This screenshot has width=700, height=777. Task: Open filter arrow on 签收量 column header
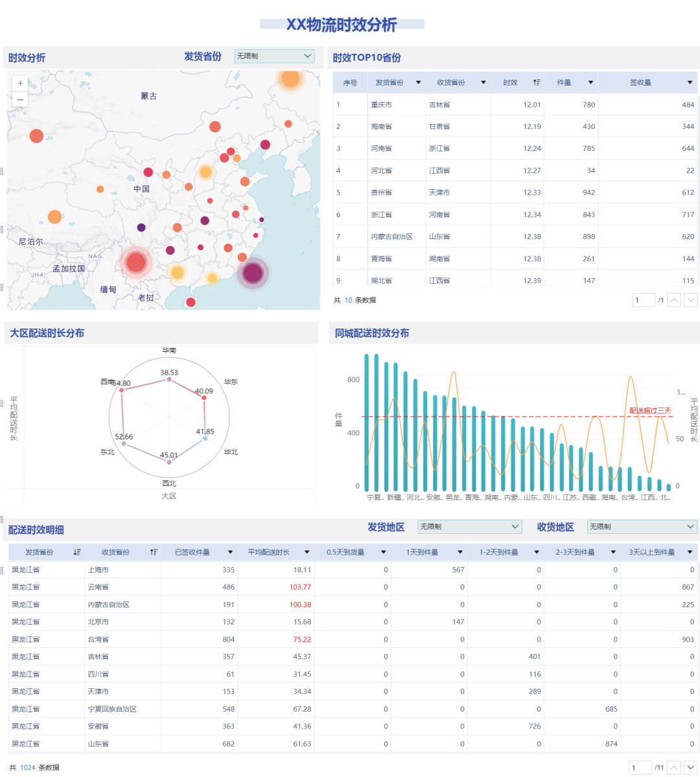(690, 82)
